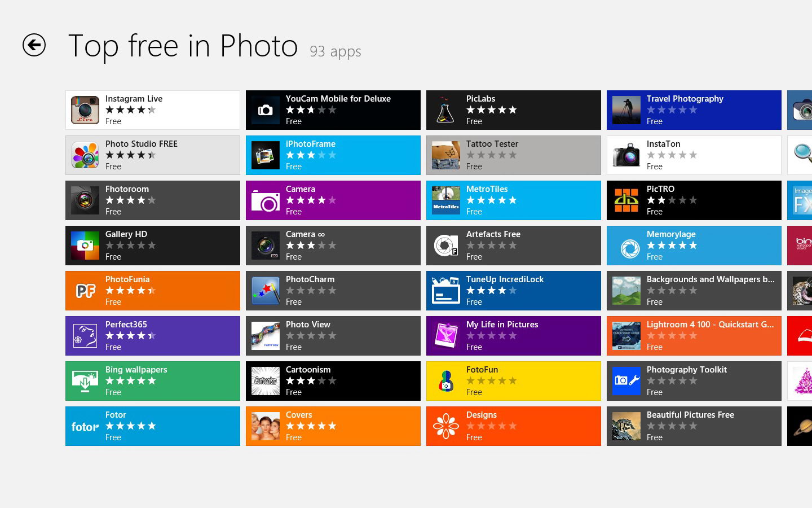812x508 pixels.
Task: Click the fotor logo icon
Action: 85,426
